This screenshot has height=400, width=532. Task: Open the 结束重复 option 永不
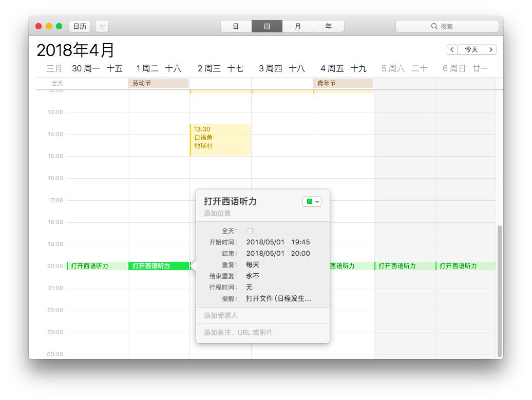click(x=253, y=276)
